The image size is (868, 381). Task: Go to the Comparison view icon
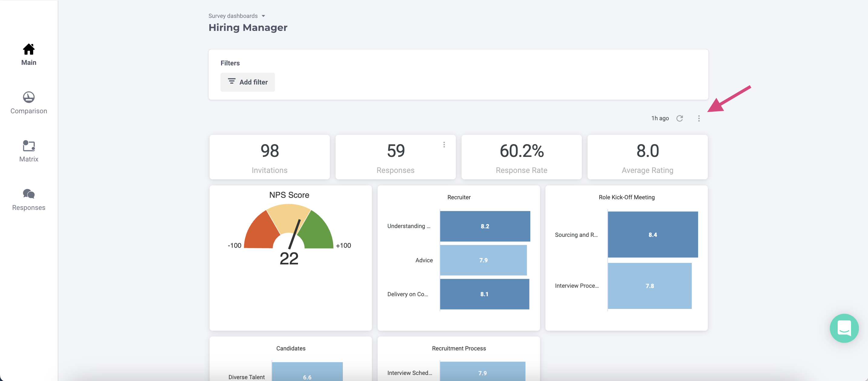[29, 97]
